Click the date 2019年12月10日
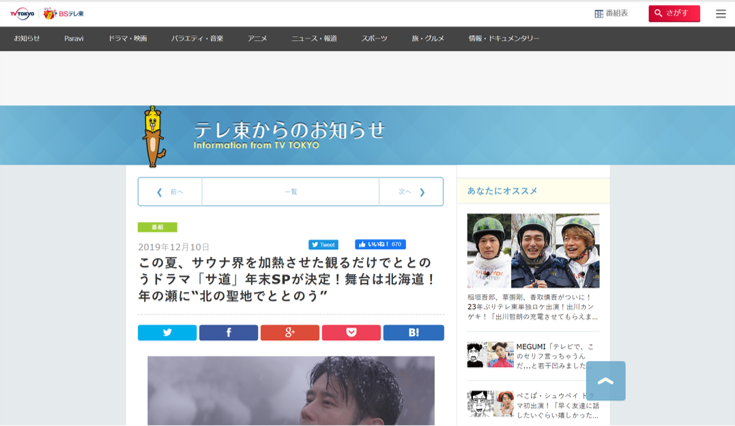Viewport: 735px width, 426px height. pyautogui.click(x=173, y=247)
